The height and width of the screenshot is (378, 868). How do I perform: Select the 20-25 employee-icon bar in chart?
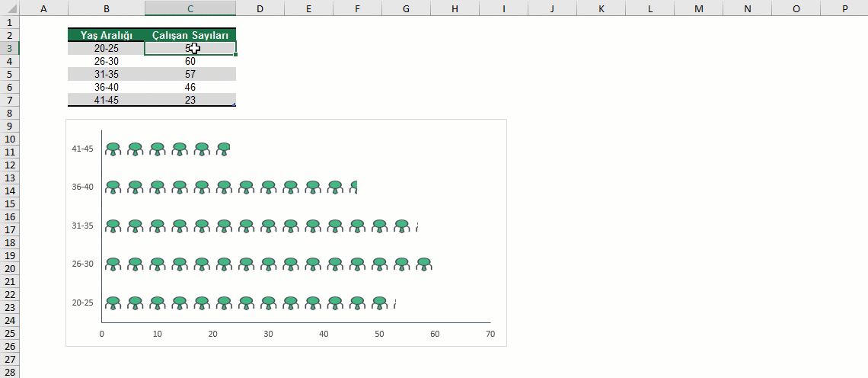coord(249,303)
